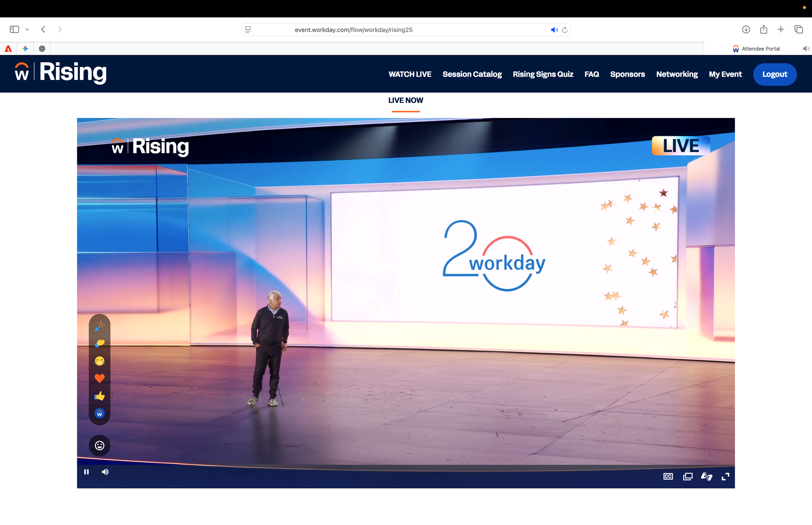
Task: Open the My Event page
Action: point(725,74)
